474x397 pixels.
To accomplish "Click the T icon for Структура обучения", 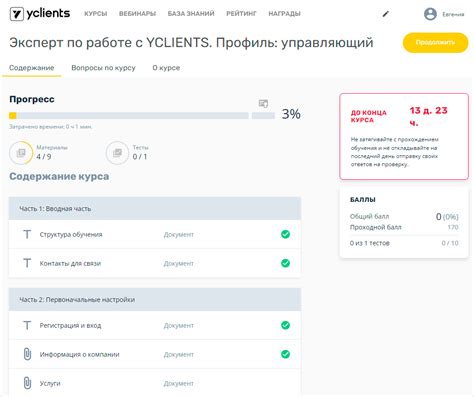I will tap(27, 234).
